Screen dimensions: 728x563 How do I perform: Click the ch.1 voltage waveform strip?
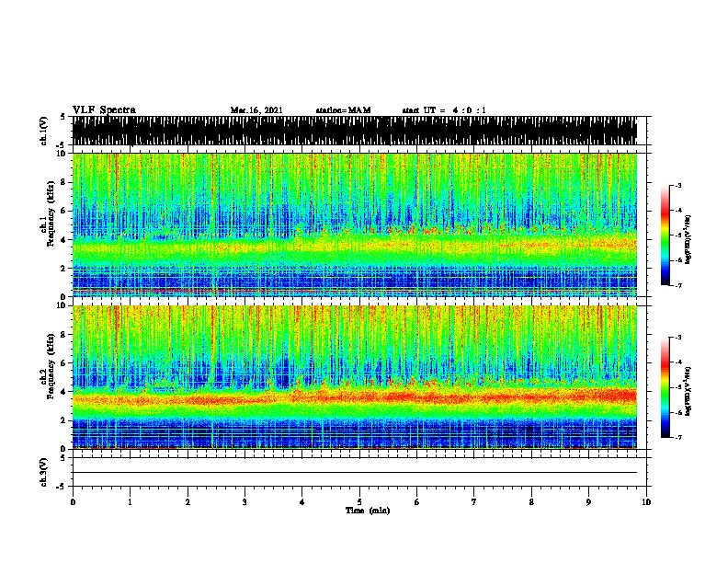point(354,131)
